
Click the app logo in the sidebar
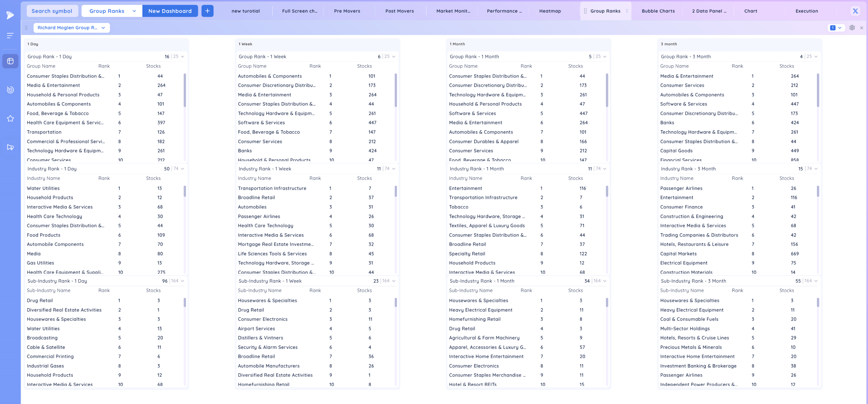click(10, 15)
